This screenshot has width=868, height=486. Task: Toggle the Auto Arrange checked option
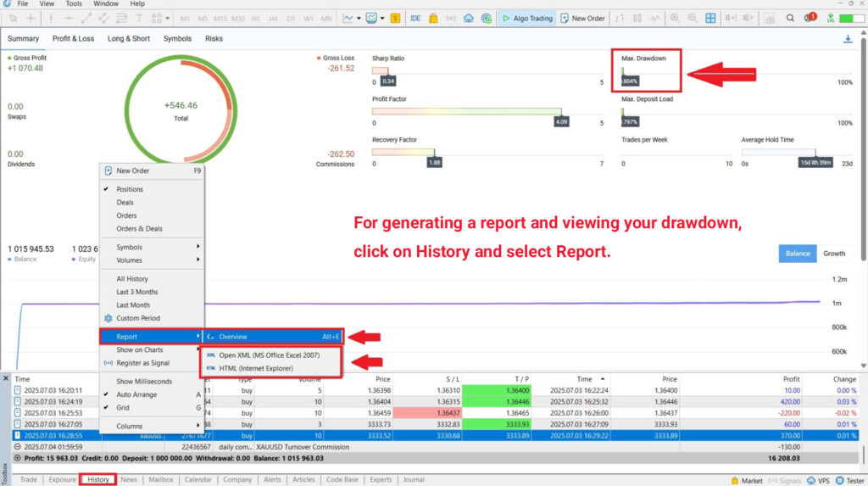pyautogui.click(x=138, y=394)
